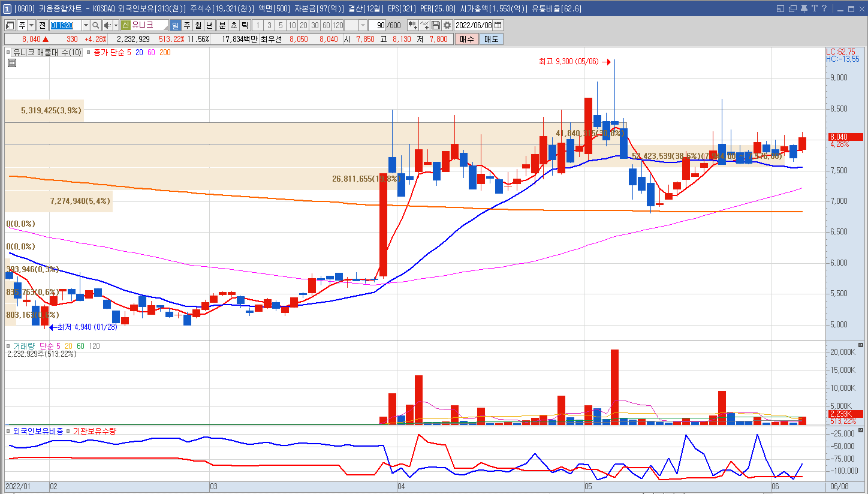Click the candle compare icon left of save
The image size is (868, 494).
point(413,25)
